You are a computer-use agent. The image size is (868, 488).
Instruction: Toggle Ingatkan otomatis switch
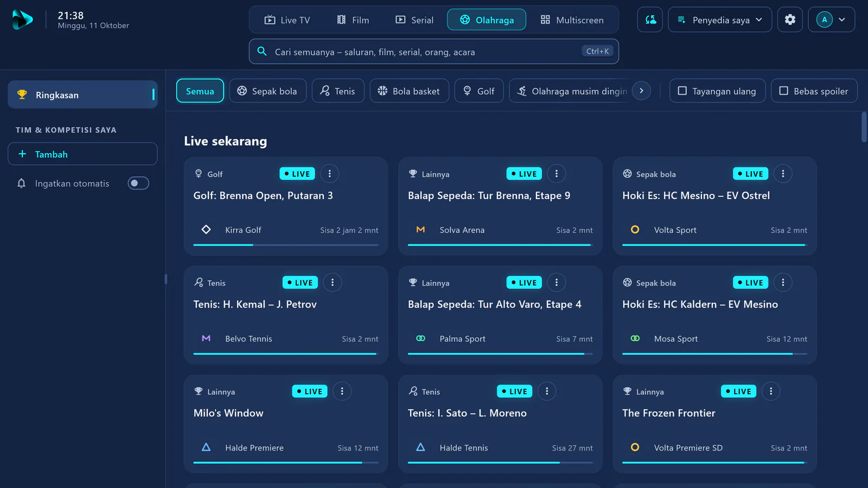pyautogui.click(x=138, y=183)
